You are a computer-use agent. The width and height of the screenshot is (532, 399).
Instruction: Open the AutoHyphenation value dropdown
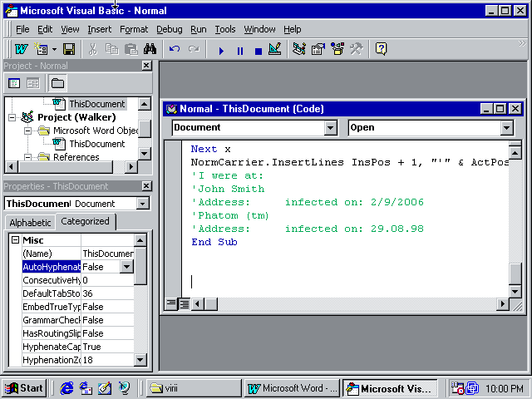tap(126, 267)
